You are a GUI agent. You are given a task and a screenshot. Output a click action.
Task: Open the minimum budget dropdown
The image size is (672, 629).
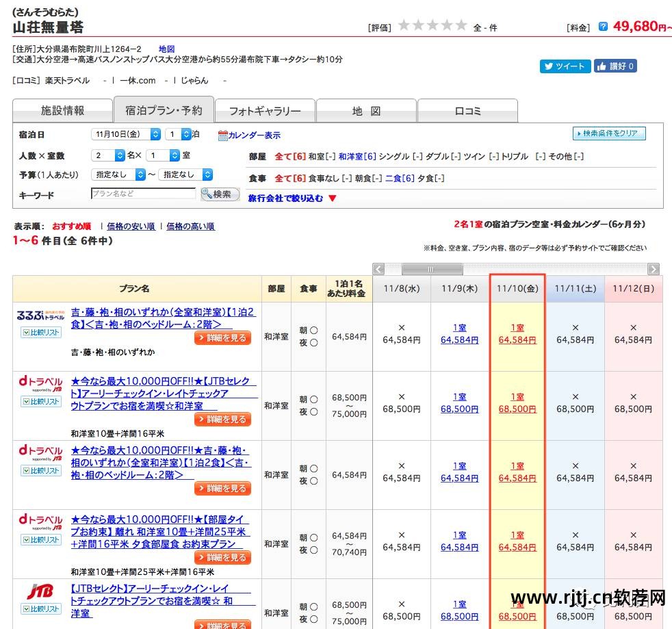pos(118,175)
